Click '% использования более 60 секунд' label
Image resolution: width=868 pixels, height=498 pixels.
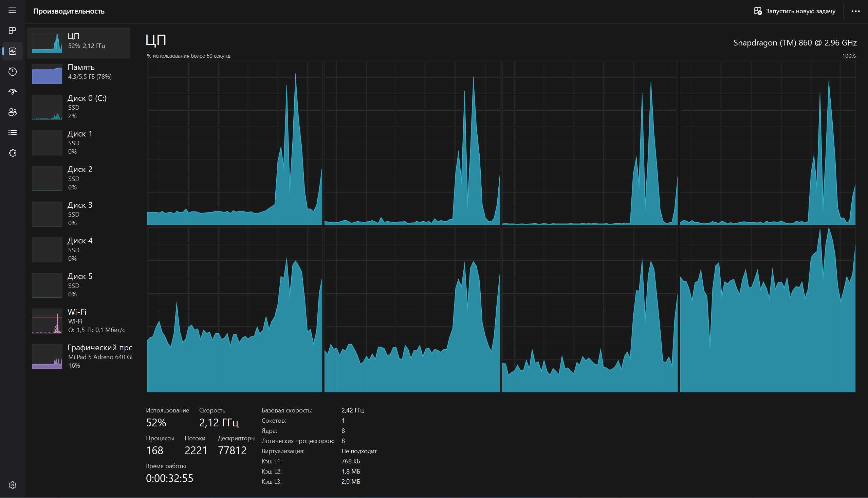[188, 56]
